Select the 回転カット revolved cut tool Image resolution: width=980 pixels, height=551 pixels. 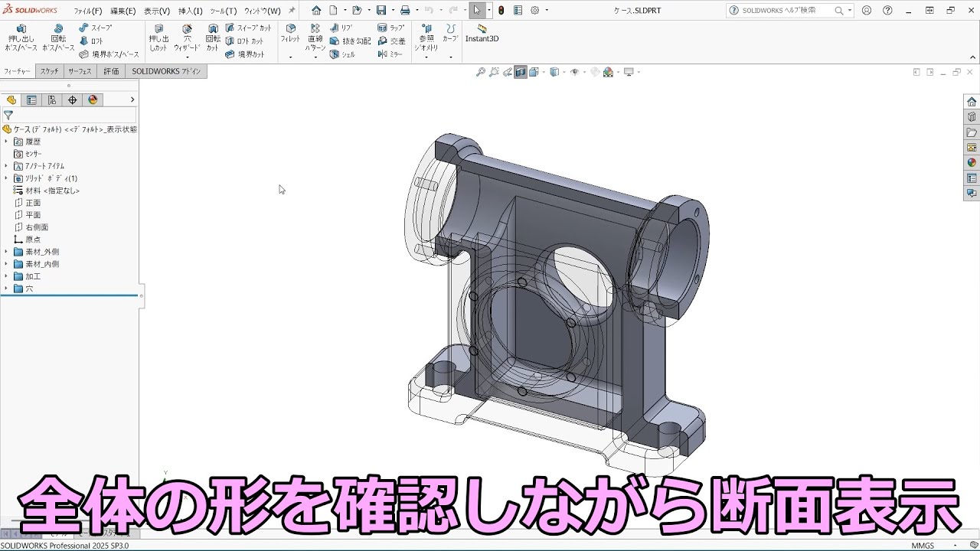coord(213,37)
